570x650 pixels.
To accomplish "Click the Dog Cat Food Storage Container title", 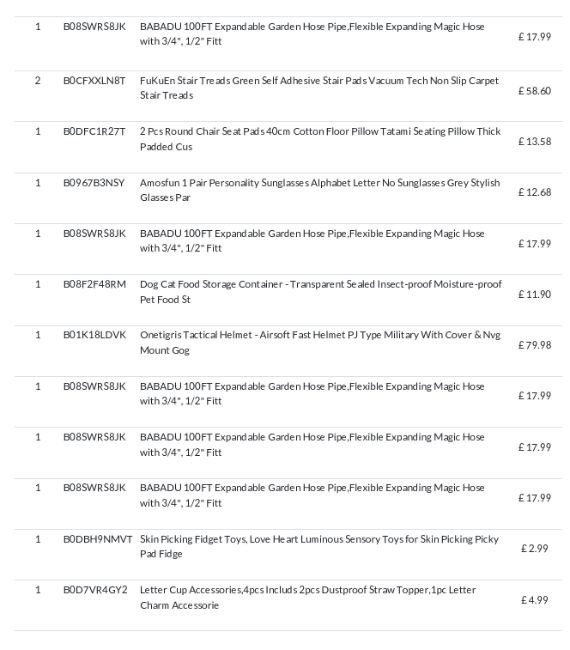I will click(320, 292).
